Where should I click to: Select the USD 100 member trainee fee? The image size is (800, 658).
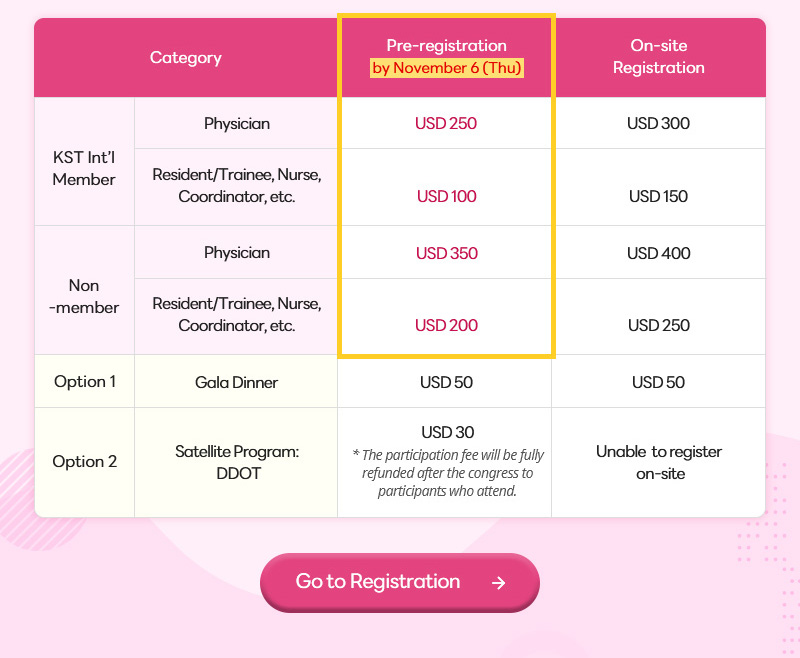[446, 196]
